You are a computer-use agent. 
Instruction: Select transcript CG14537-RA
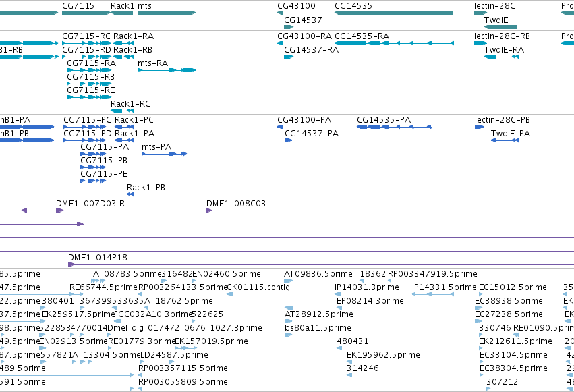311,50
